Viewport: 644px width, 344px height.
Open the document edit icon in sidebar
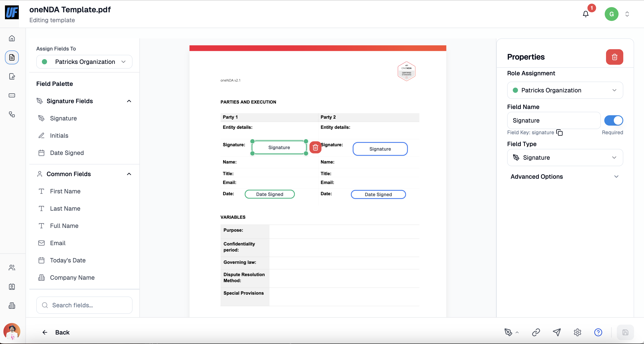click(x=12, y=76)
